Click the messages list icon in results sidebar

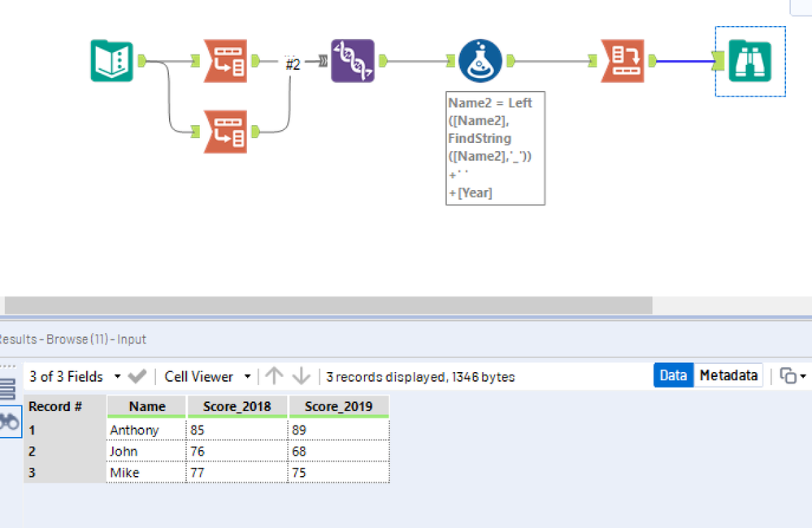(x=7, y=389)
